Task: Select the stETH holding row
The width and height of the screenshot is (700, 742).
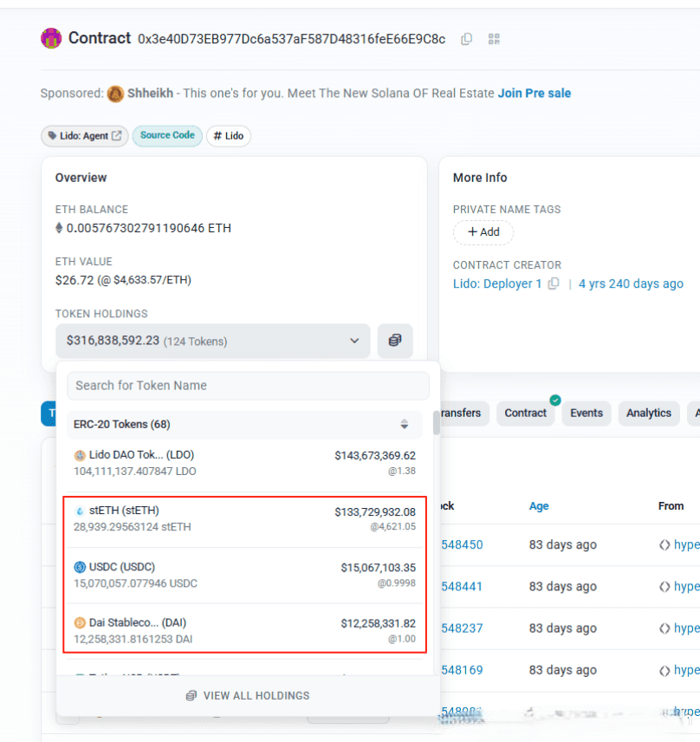Action: [x=244, y=519]
